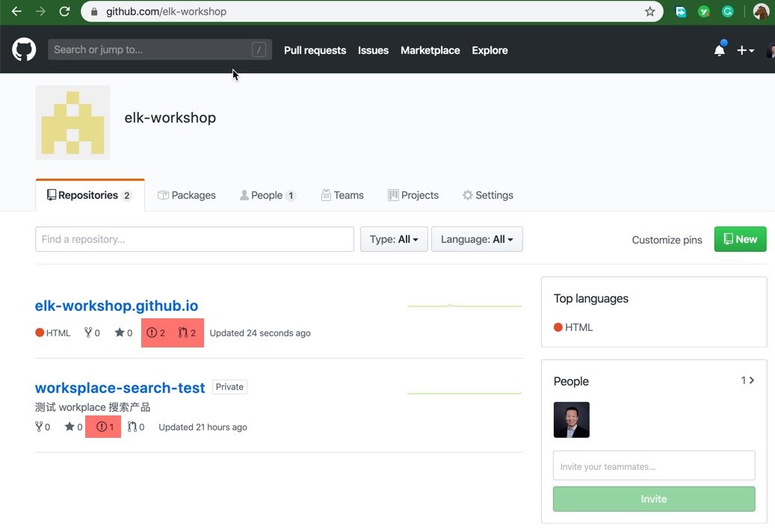Open issues count on worksplace-search-test

tap(105, 427)
